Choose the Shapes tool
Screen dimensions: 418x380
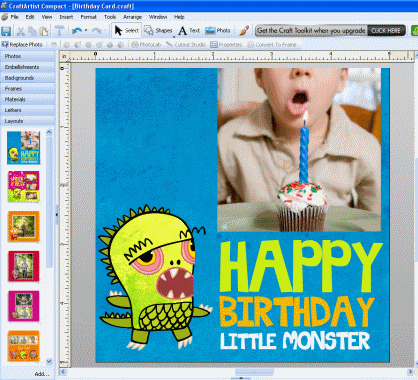[157, 31]
